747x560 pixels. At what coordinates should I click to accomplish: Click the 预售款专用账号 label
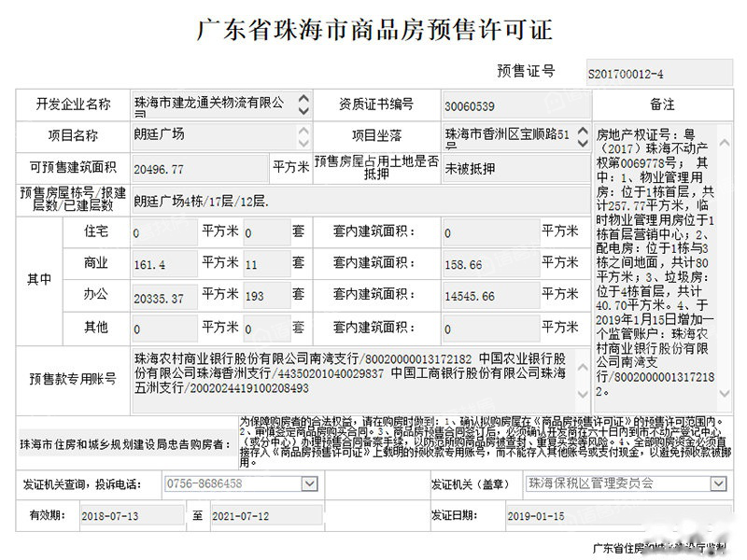[73, 379]
